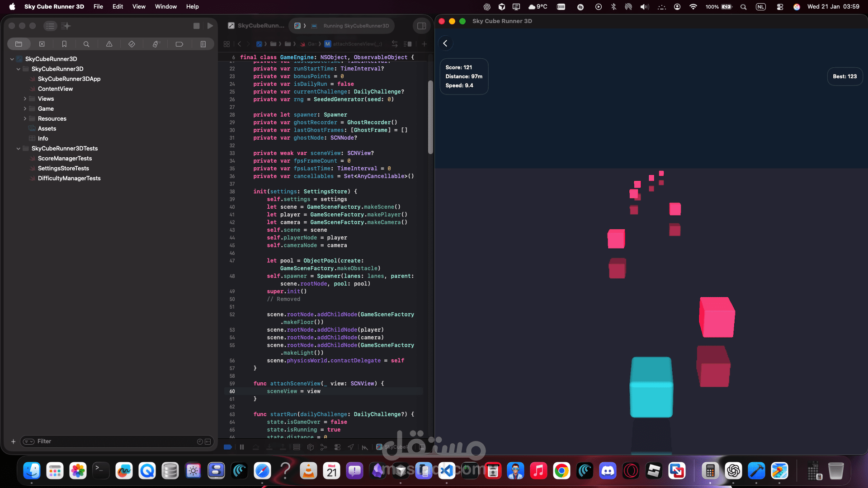The width and height of the screenshot is (868, 488).
Task: Toggle breakpoints activation in debug bar
Action: (228, 447)
